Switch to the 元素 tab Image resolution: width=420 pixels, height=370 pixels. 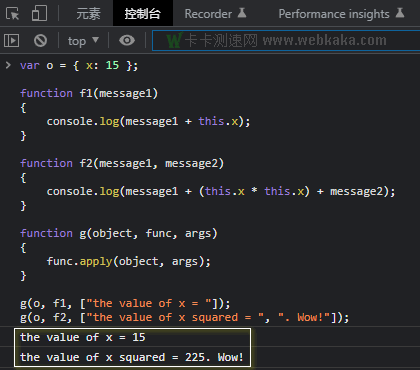coord(88,14)
